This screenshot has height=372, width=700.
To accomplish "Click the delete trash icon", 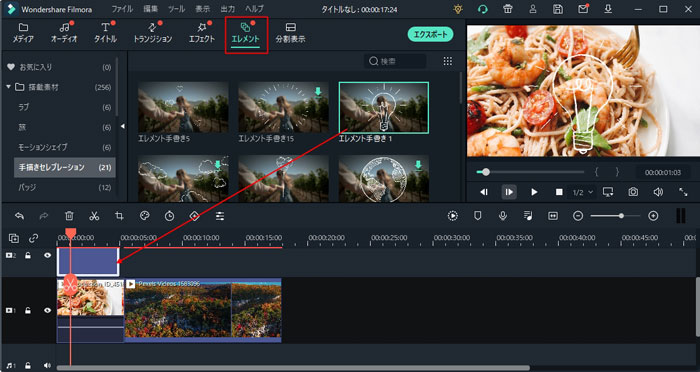I will (69, 216).
